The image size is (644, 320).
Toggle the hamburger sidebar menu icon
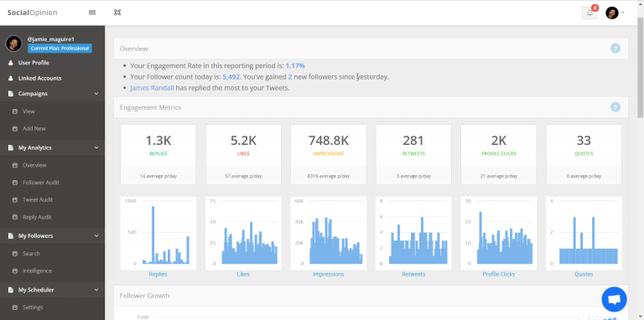pyautogui.click(x=92, y=13)
